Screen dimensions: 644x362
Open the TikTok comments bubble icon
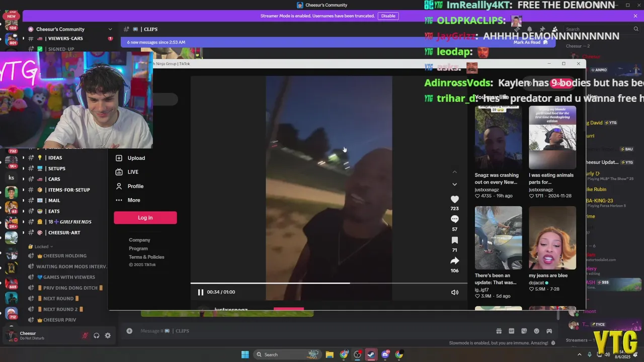pyautogui.click(x=454, y=219)
